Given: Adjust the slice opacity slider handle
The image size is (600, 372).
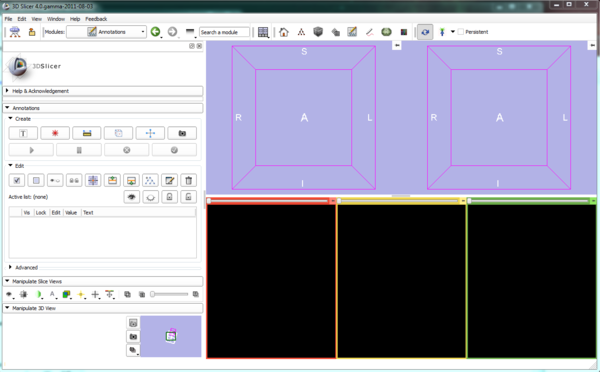Looking at the screenshot, I should click(152, 294).
